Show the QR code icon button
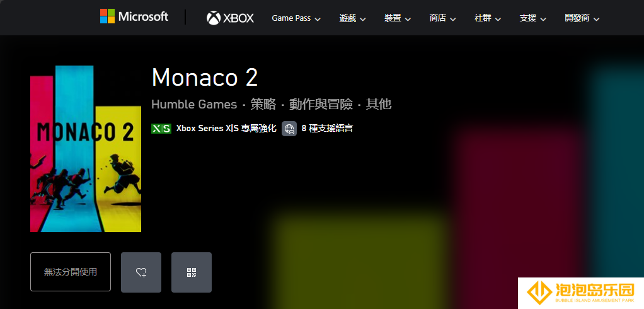The width and height of the screenshot is (644, 309). coord(192,272)
